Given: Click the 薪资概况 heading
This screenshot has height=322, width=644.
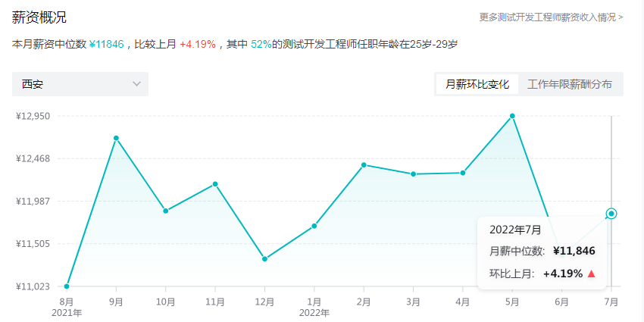Looking at the screenshot, I should [x=39, y=17].
